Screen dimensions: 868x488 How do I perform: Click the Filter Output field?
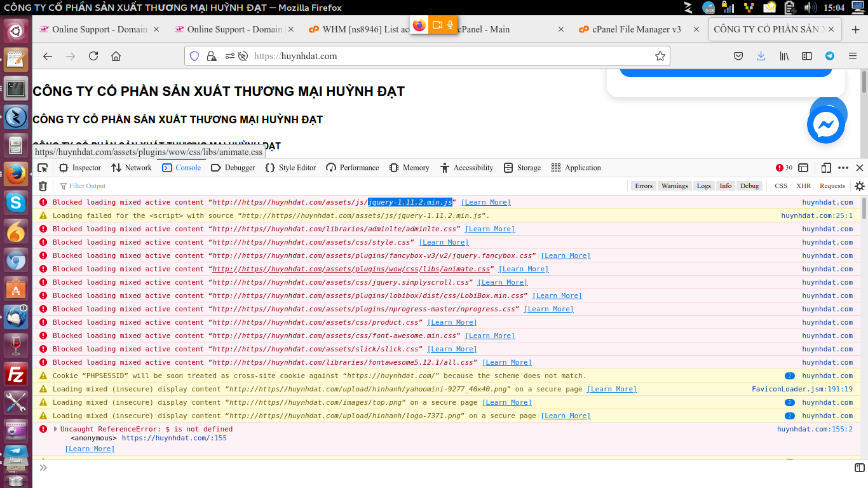340,186
